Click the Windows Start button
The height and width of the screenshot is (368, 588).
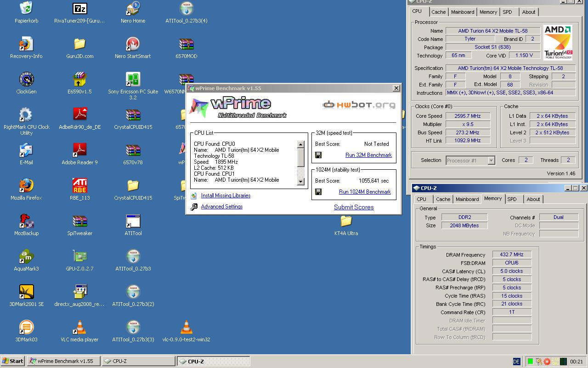pos(13,361)
